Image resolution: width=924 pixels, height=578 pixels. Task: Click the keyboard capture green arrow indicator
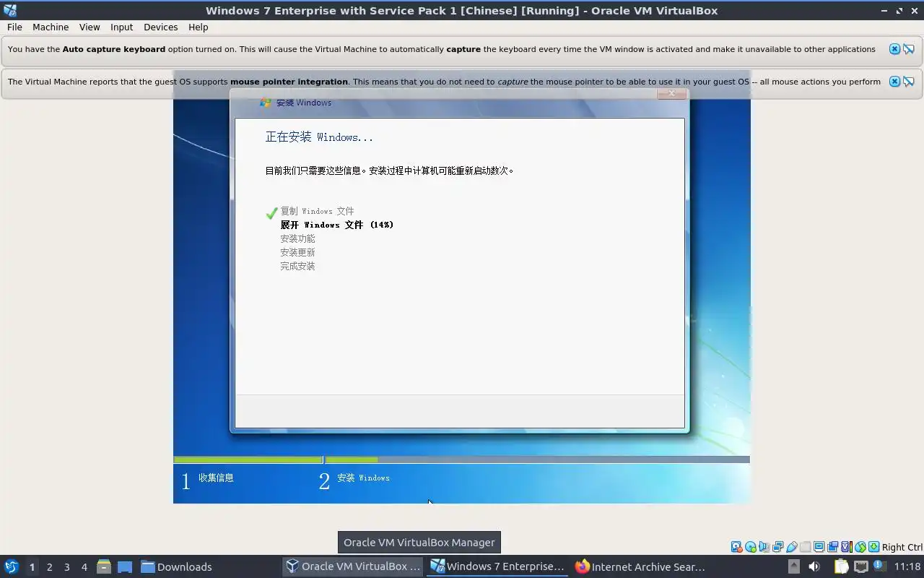874,547
